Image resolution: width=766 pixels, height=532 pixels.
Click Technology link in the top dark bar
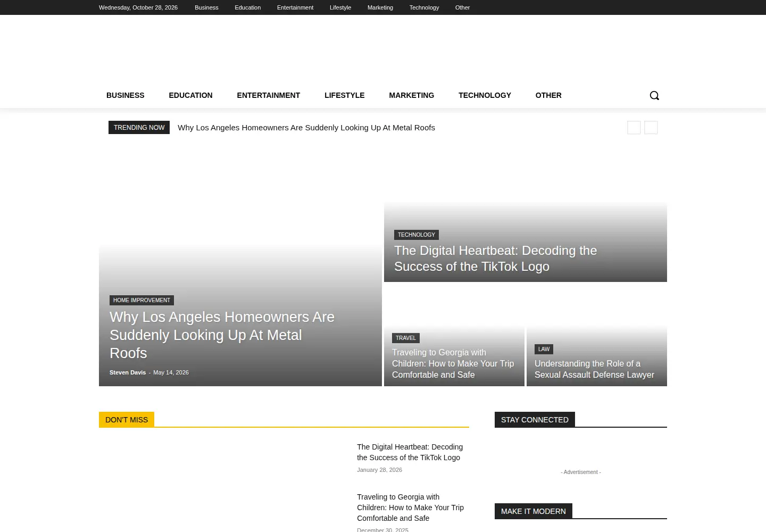pyautogui.click(x=424, y=7)
